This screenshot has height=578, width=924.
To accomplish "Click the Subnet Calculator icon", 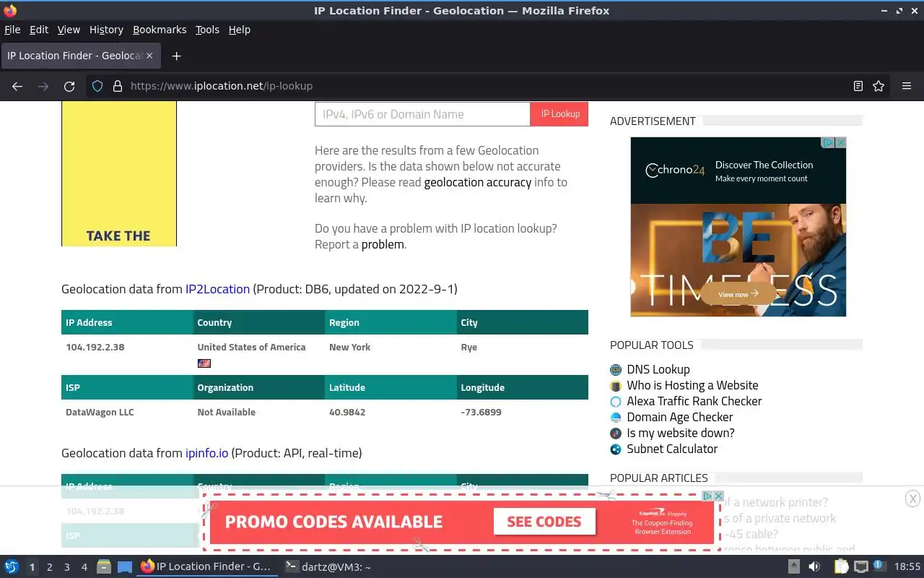I will point(616,449).
